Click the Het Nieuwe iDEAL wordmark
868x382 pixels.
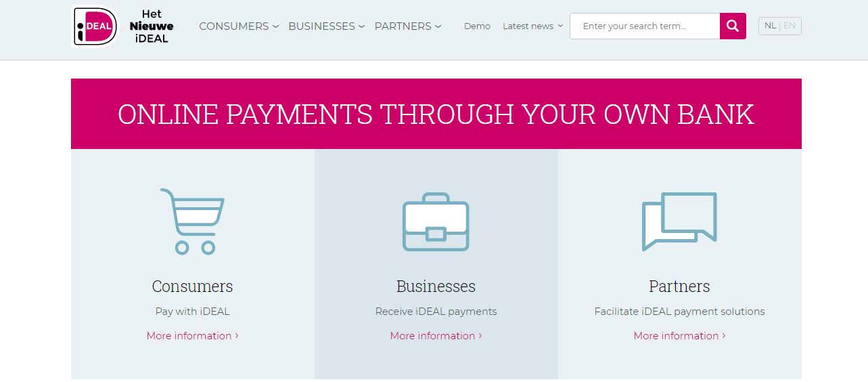pyautogui.click(x=152, y=26)
